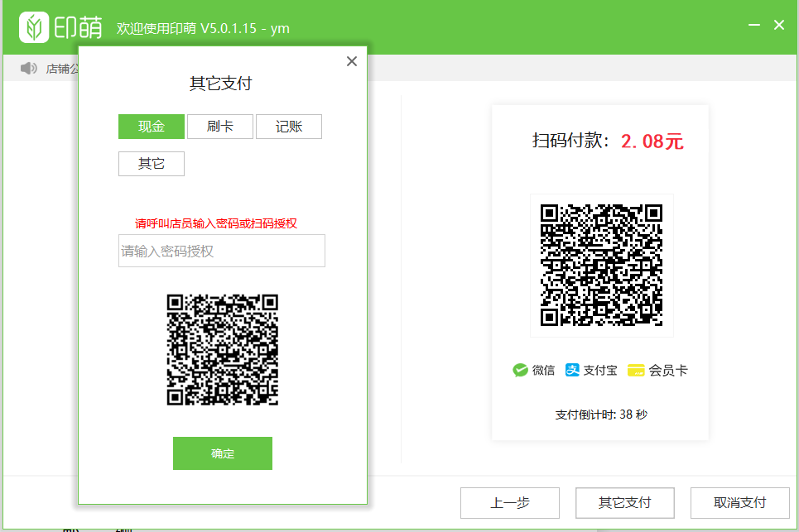Confirm with the 确定 button
Screen dimensions: 799x532
[223, 453]
